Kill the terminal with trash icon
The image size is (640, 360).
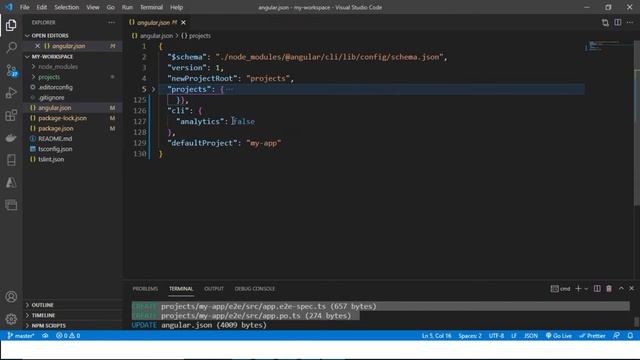click(x=609, y=289)
